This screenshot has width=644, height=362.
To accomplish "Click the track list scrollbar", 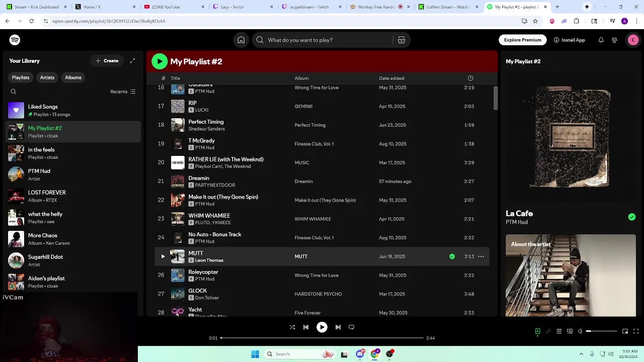I will pos(495,98).
